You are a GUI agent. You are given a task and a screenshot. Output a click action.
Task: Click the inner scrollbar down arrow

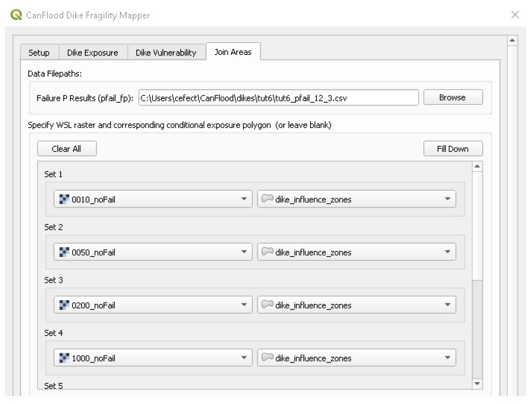pos(477,383)
